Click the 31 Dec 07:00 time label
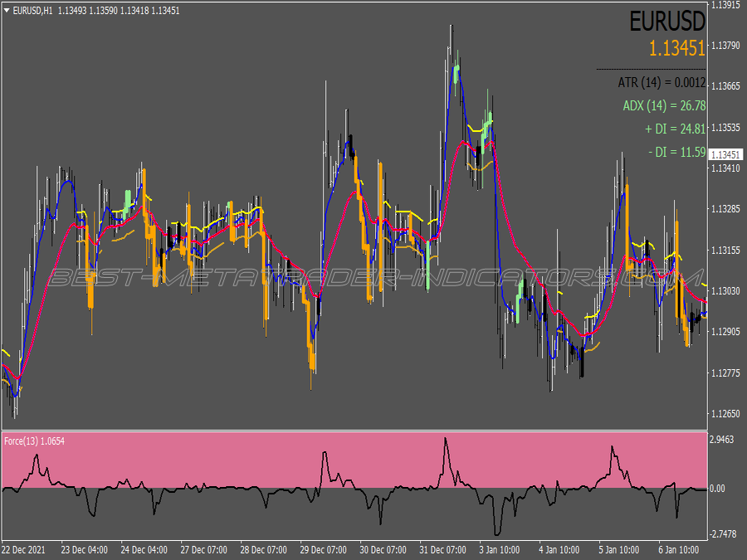 (x=443, y=549)
